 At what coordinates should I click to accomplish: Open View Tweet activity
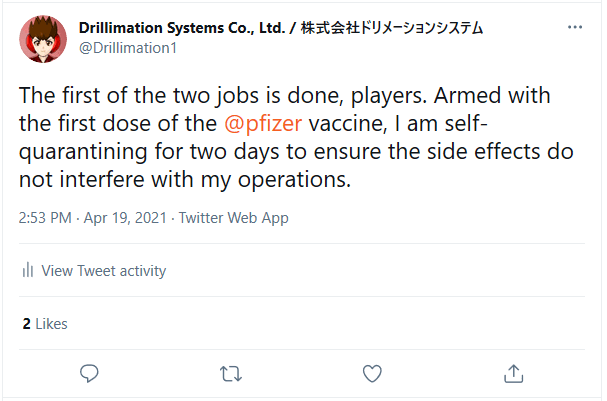[x=104, y=271]
